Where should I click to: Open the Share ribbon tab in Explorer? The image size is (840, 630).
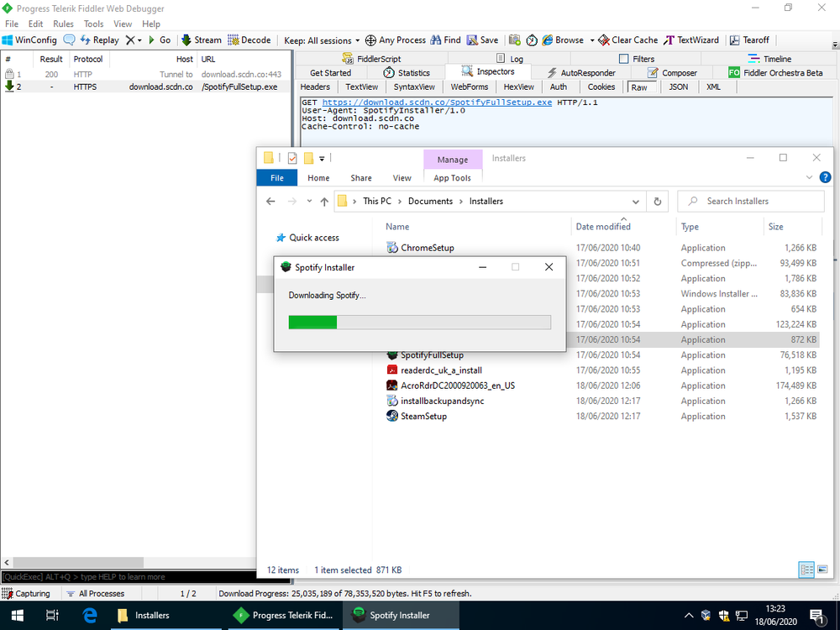click(x=361, y=178)
